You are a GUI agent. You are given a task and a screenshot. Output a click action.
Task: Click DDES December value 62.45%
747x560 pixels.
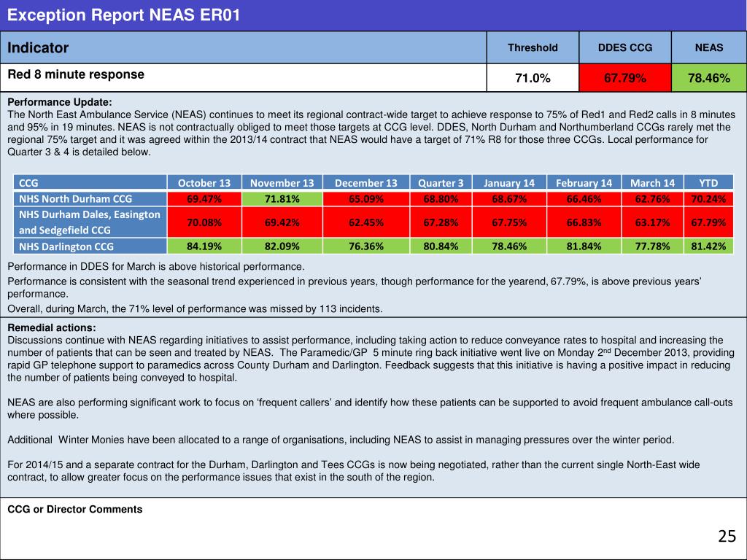point(366,222)
